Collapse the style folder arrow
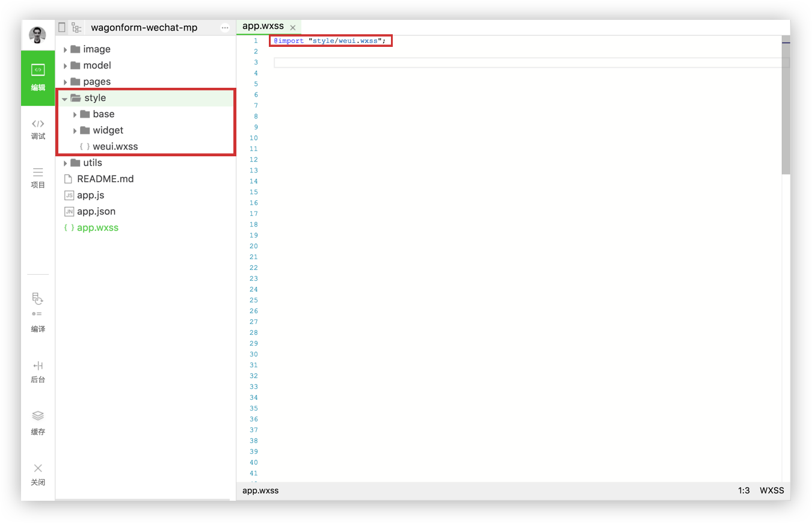This screenshot has height=523, width=812. point(65,99)
